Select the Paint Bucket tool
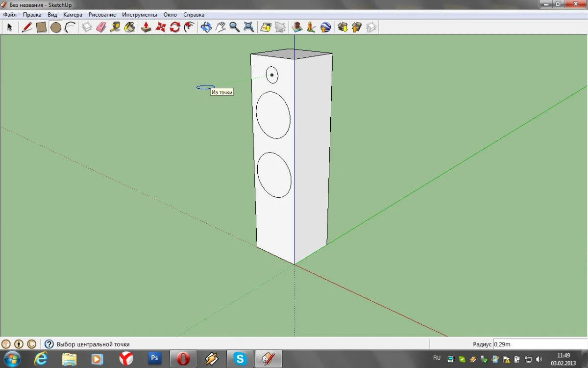 tap(130, 27)
